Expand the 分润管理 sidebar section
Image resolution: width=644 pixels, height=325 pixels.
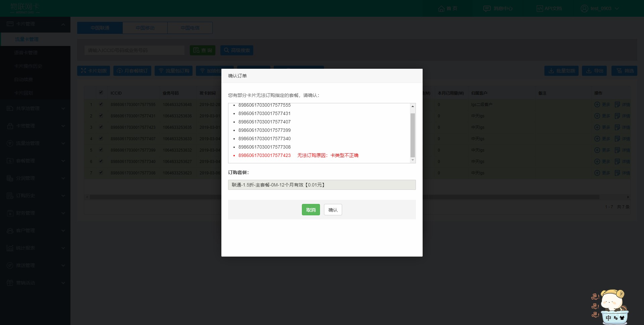click(x=63, y=178)
